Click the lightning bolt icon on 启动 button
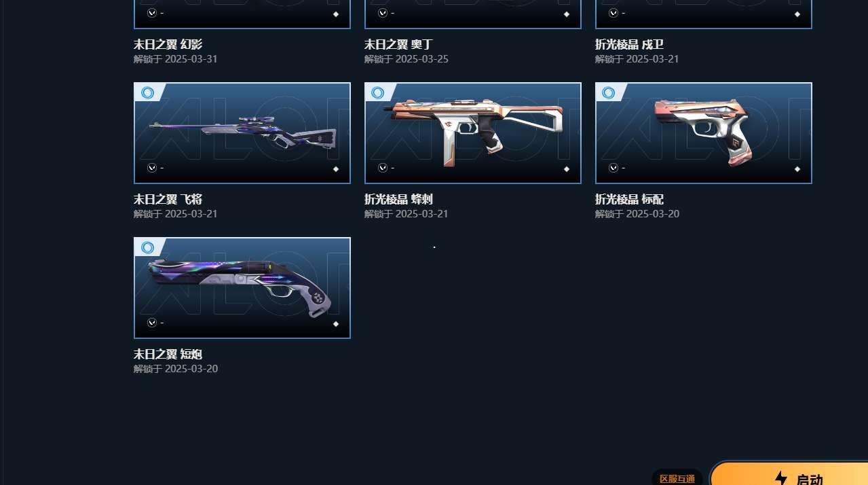The width and height of the screenshot is (868, 485). (781, 479)
